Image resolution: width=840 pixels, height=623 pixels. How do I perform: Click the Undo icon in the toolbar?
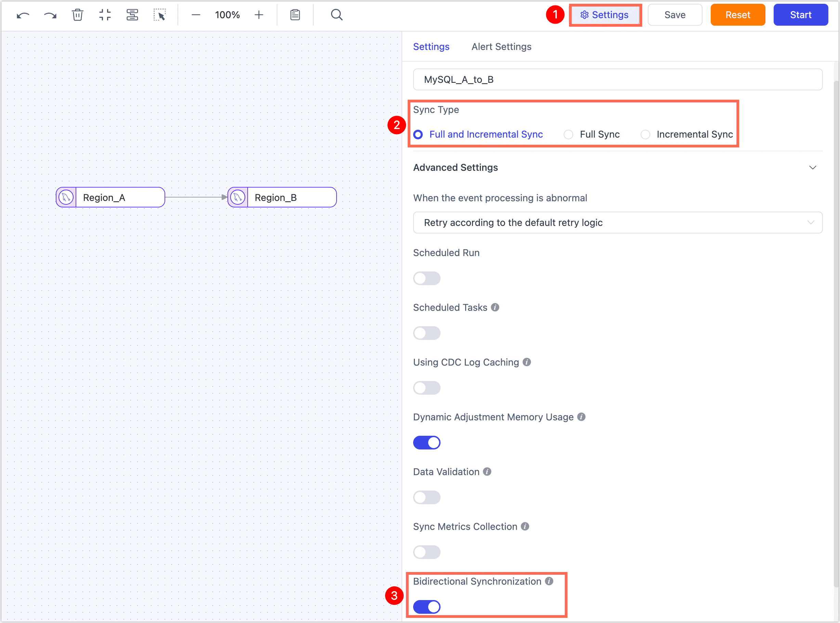point(23,15)
